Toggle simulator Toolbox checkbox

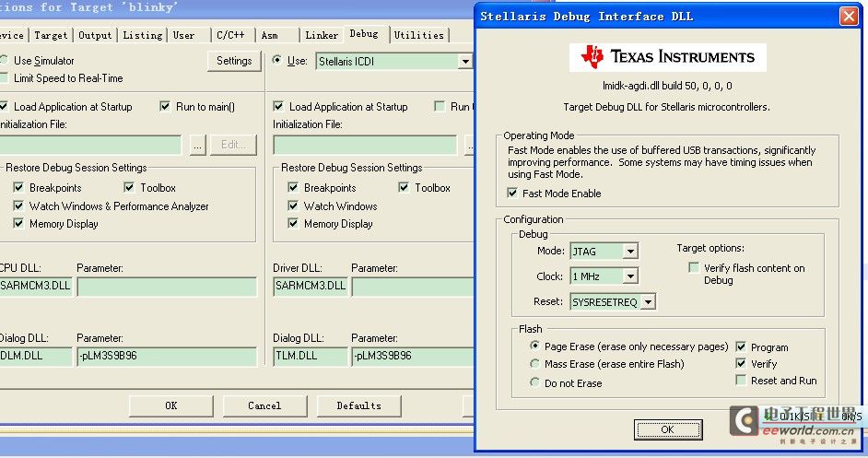tap(129, 187)
